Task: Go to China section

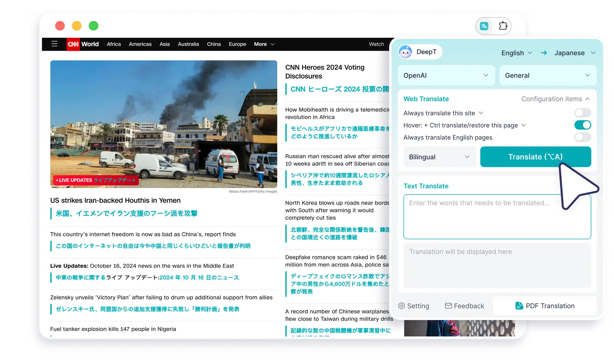Action: [x=214, y=44]
